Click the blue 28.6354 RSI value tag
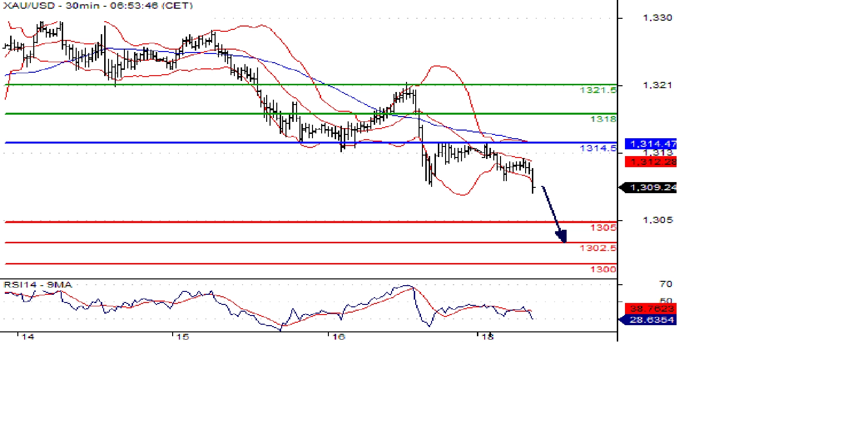868x421 pixels. [651, 320]
